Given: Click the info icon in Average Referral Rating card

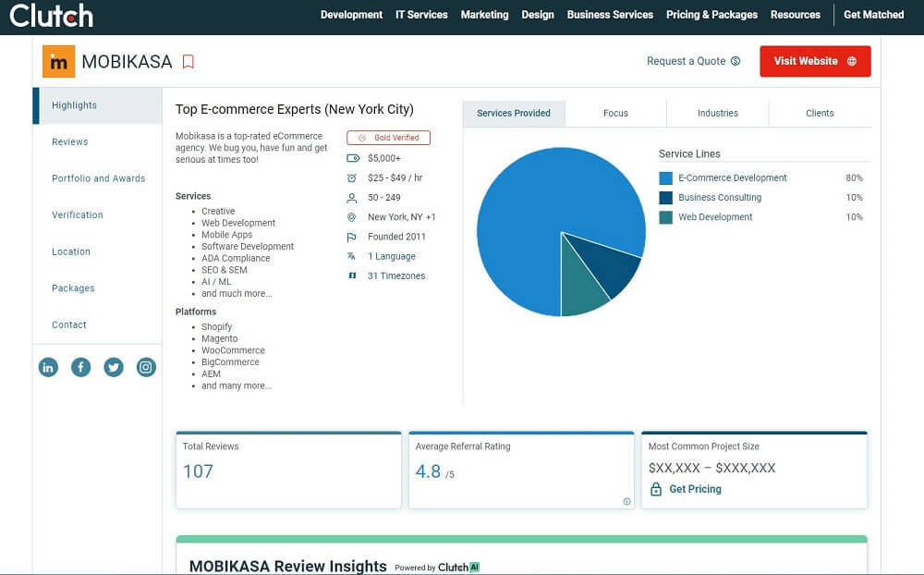Looking at the screenshot, I should [626, 502].
